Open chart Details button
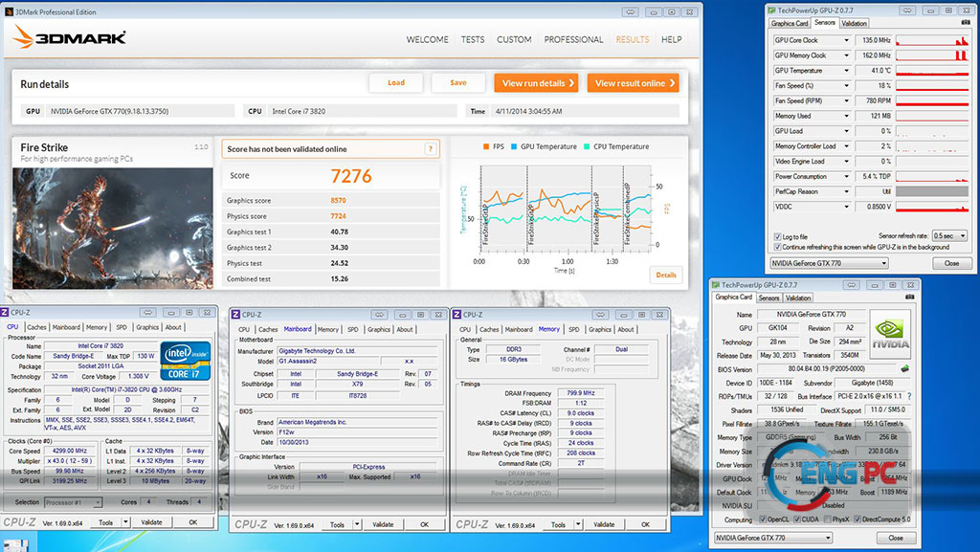The image size is (980, 552). (x=666, y=275)
